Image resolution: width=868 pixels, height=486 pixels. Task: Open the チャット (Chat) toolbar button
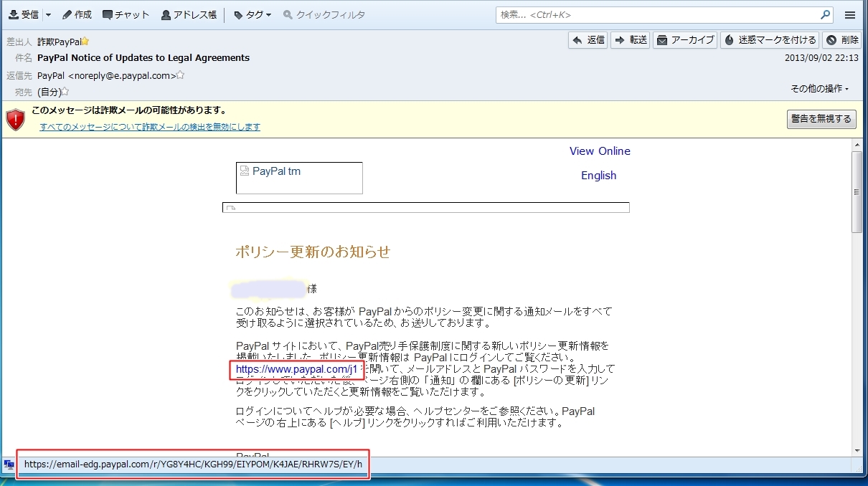click(126, 14)
